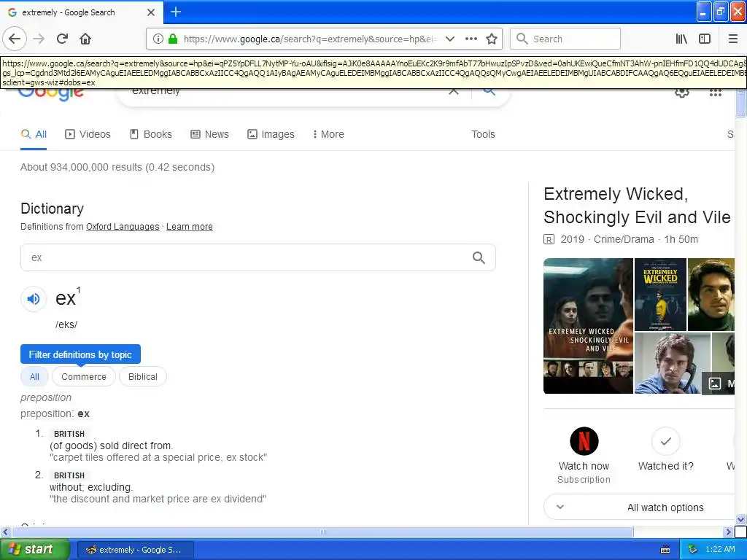Image resolution: width=747 pixels, height=560 pixels.
Task: Open the Extremely Wicked movie title
Action: tap(637, 205)
